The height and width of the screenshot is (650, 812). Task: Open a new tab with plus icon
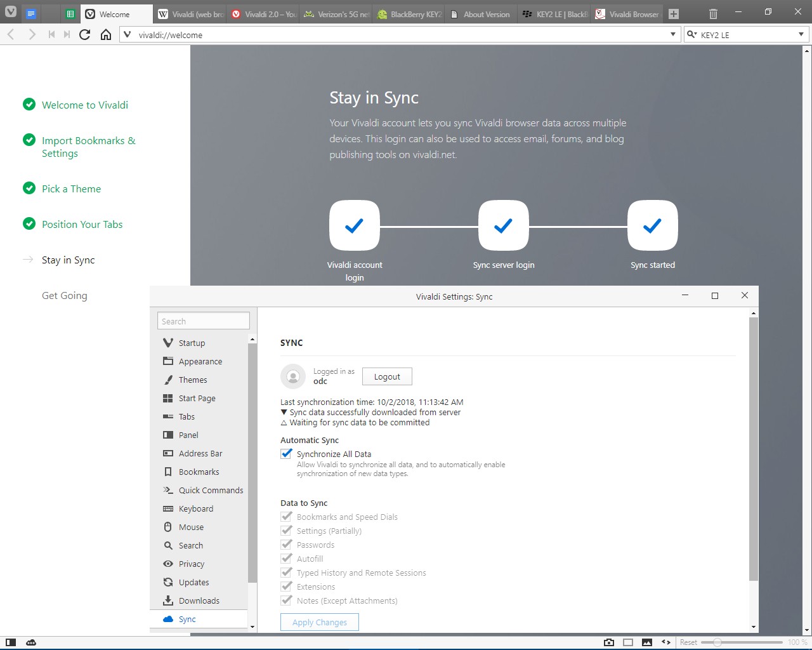[x=674, y=14]
